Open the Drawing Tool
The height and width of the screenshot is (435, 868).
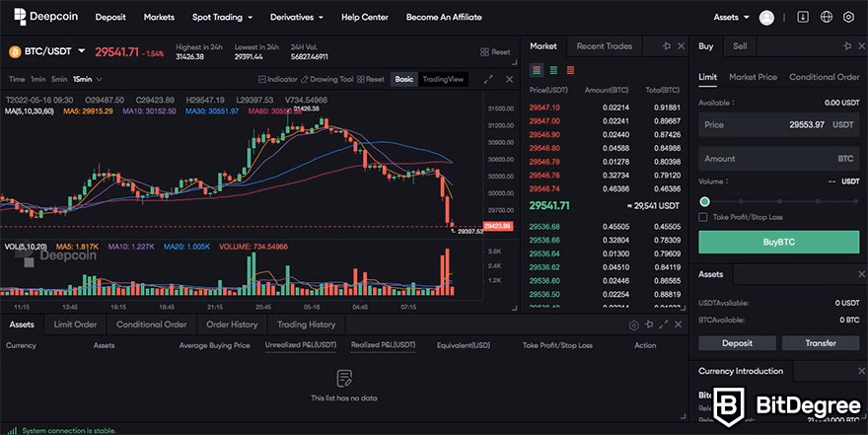tap(326, 79)
